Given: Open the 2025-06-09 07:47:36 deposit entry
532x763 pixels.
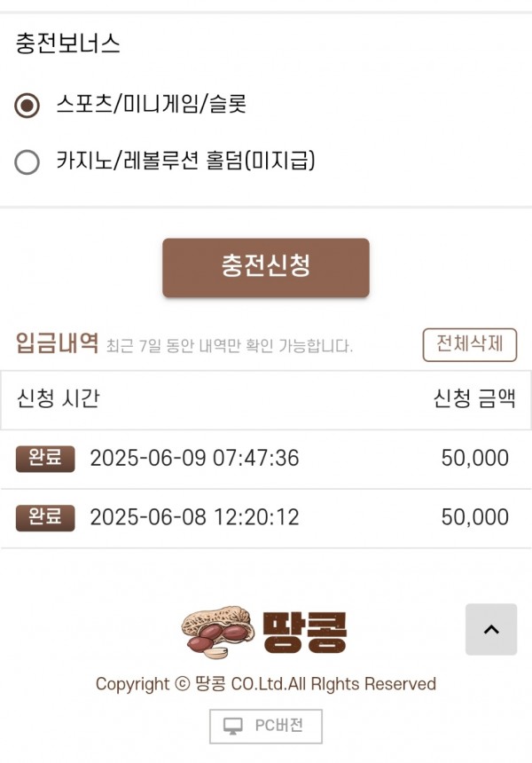Looking at the screenshot, I should coord(266,459).
